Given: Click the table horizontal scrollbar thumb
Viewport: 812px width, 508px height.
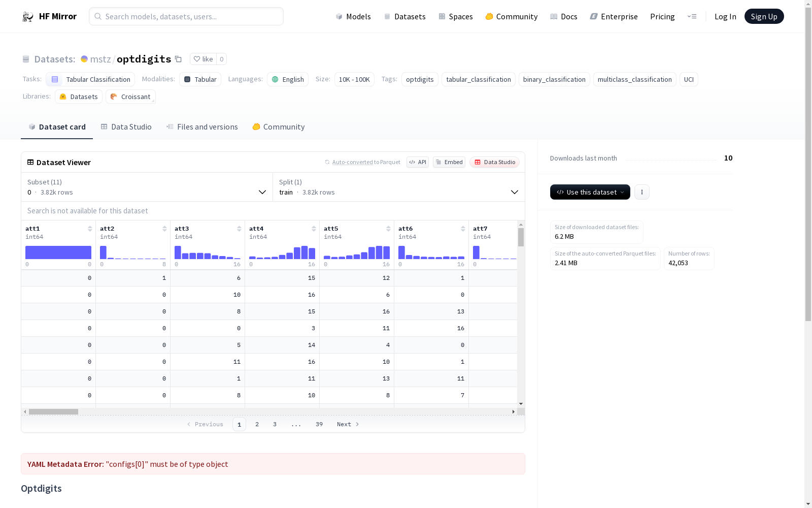Looking at the screenshot, I should tap(53, 411).
